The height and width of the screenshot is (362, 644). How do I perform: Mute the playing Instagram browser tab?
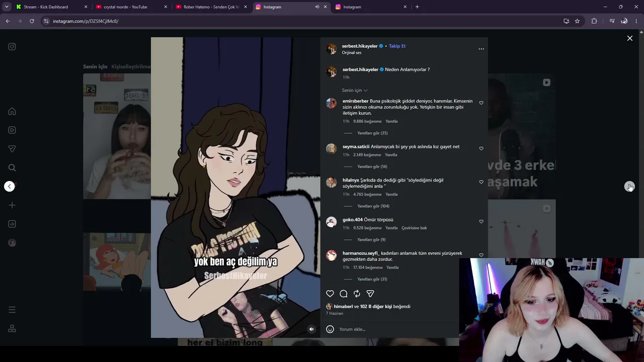(317, 7)
